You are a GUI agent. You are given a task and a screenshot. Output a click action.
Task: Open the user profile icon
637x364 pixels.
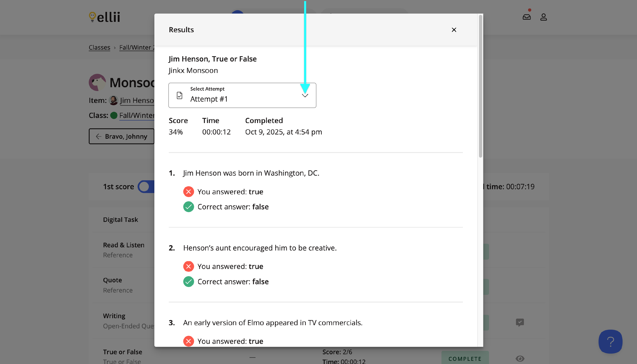coord(543,17)
